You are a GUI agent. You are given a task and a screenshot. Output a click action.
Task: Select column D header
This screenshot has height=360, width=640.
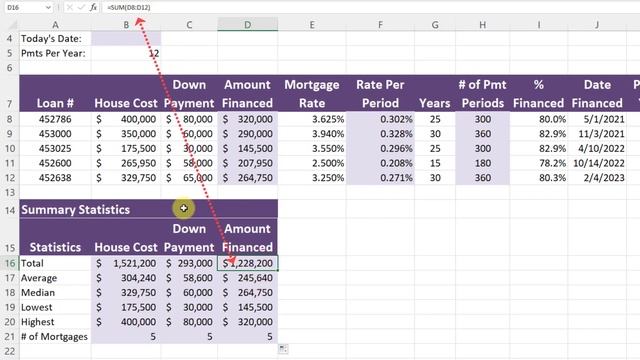pos(247,25)
